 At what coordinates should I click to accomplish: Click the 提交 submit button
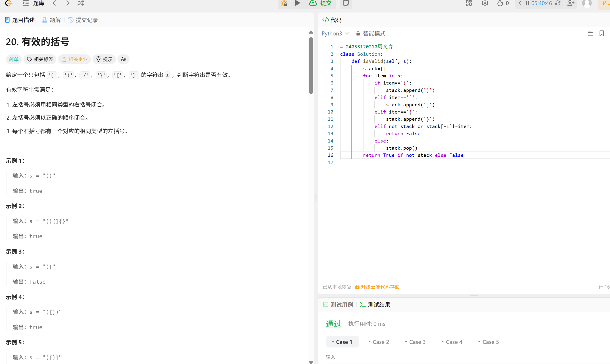pyautogui.click(x=320, y=3)
